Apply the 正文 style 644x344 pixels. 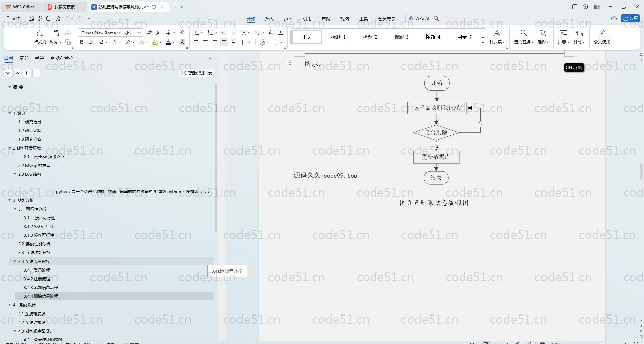click(x=307, y=37)
